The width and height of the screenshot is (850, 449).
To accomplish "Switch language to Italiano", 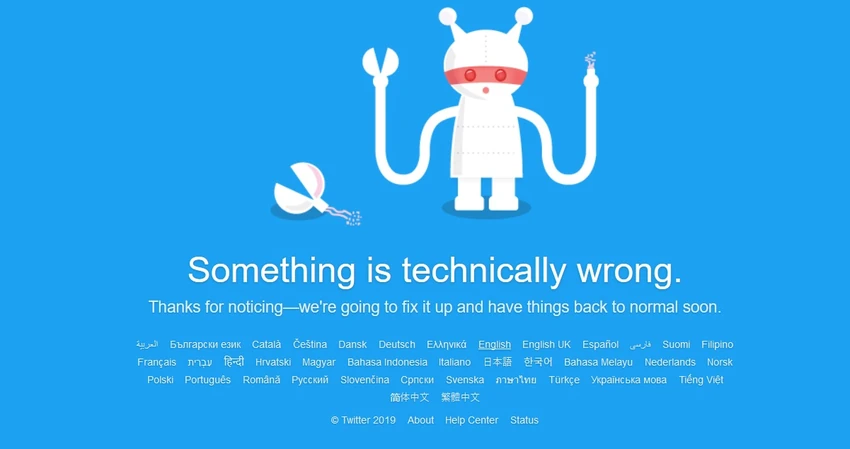I will pos(455,362).
